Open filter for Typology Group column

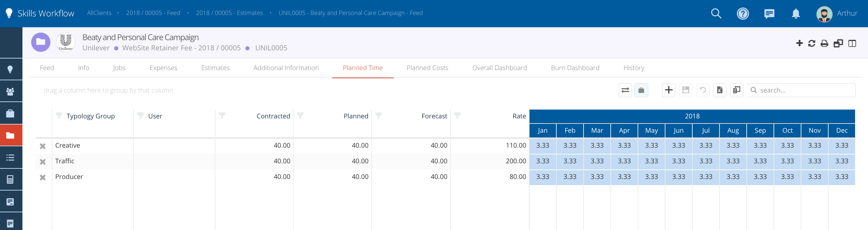(59, 116)
